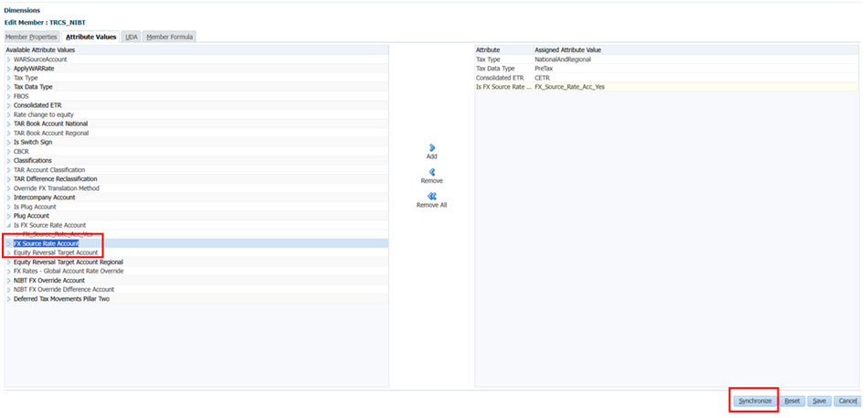Click the Save button
The height and width of the screenshot is (418, 868).
coord(820,401)
